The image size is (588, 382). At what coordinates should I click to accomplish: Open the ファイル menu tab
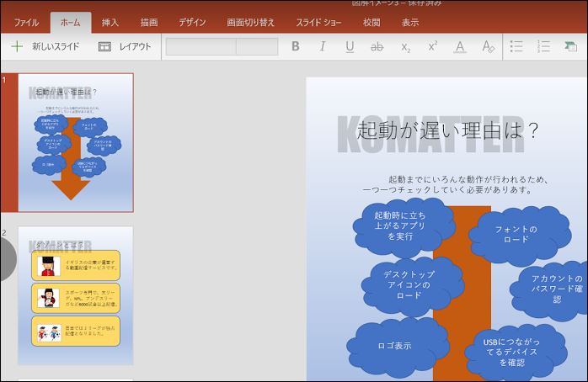coord(26,23)
